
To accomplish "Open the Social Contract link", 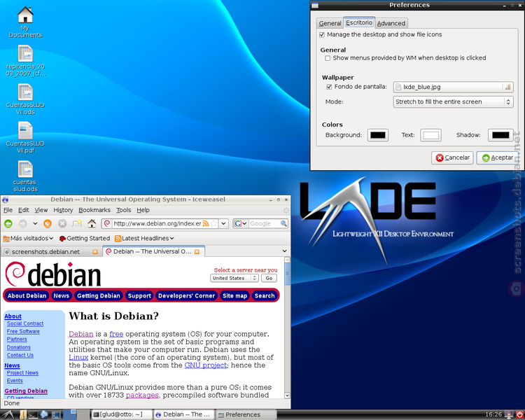I will 25,323.
